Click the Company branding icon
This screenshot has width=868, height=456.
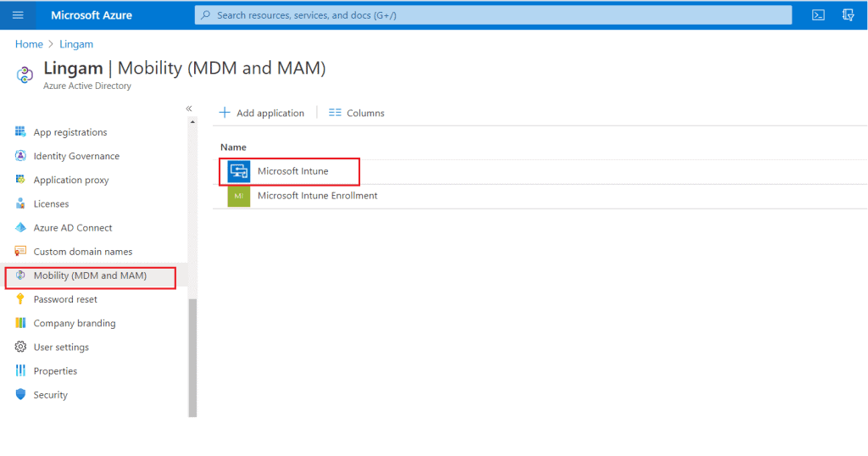pos(20,323)
